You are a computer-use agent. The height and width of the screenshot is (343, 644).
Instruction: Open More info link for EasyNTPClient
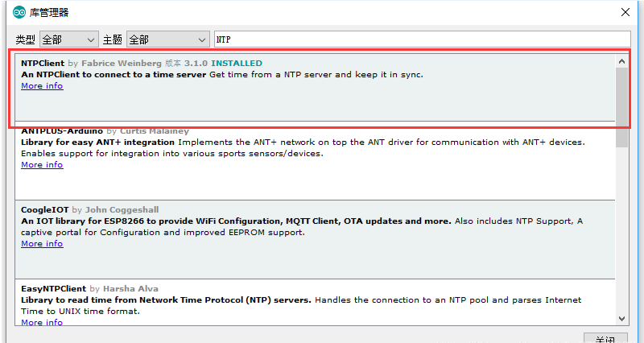42,322
